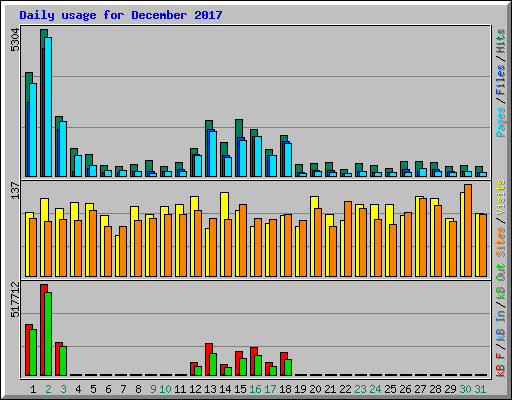Click the "Pages" legend label
512x400 pixels.
(501, 122)
